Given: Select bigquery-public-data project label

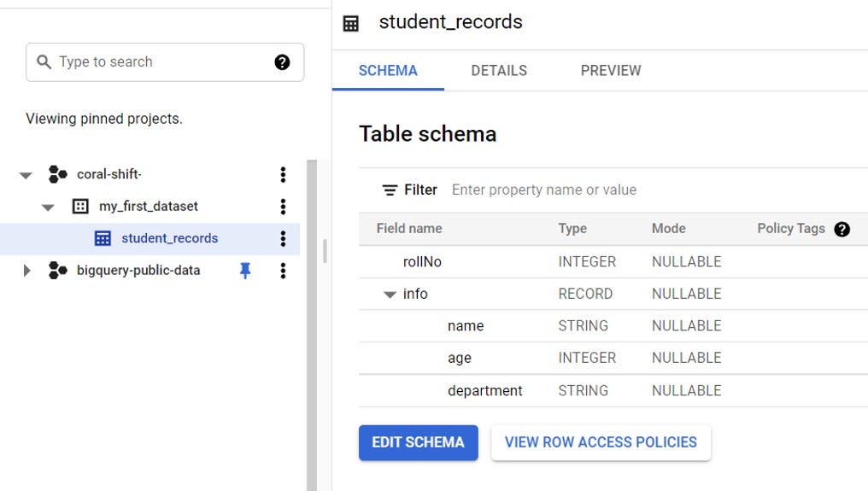Looking at the screenshot, I should (138, 270).
